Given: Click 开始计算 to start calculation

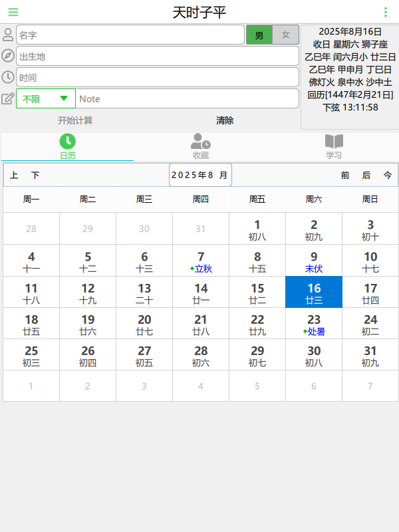Looking at the screenshot, I should [x=75, y=120].
